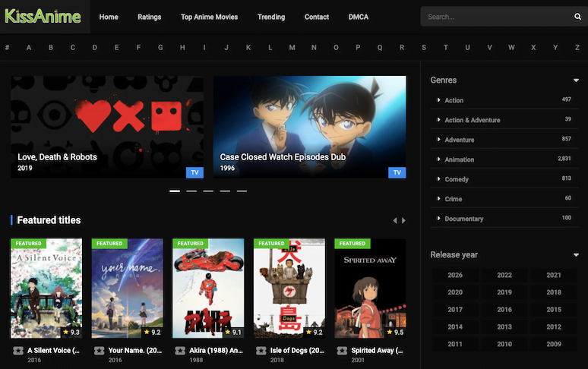The width and height of the screenshot is (588, 369).
Task: Go to next featured titles with right arrow
Action: coord(403,221)
